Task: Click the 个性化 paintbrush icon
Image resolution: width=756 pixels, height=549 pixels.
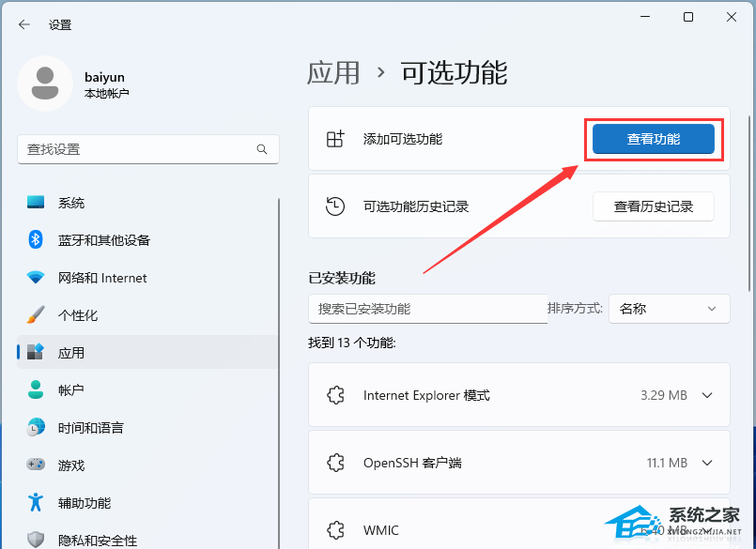Action: click(36, 315)
